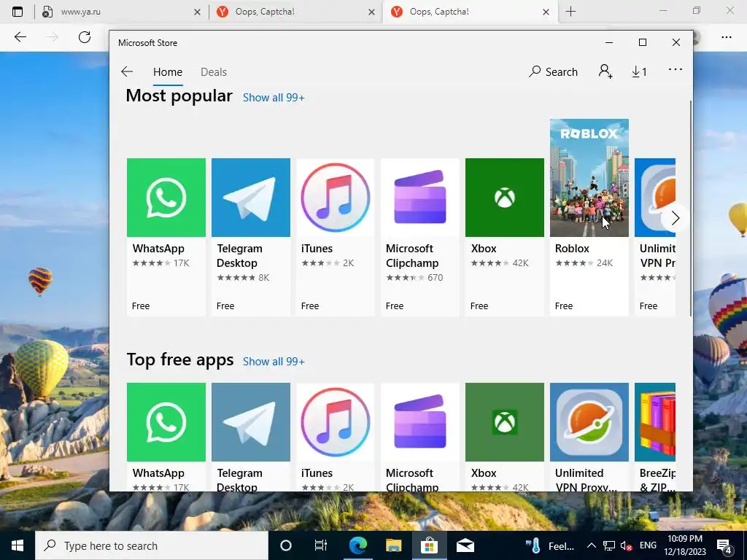Click Free price under Most popular WhatsApp
The image size is (747, 560).
coord(141,306)
